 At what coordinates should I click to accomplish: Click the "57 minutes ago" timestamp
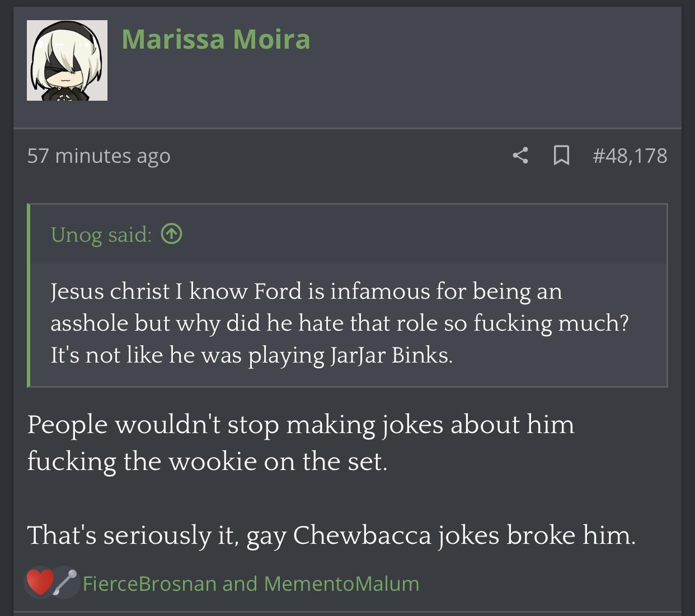(99, 156)
